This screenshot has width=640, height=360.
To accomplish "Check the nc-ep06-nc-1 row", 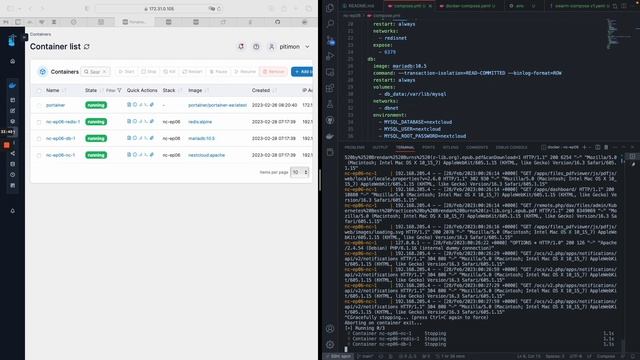I will pos(39,156).
